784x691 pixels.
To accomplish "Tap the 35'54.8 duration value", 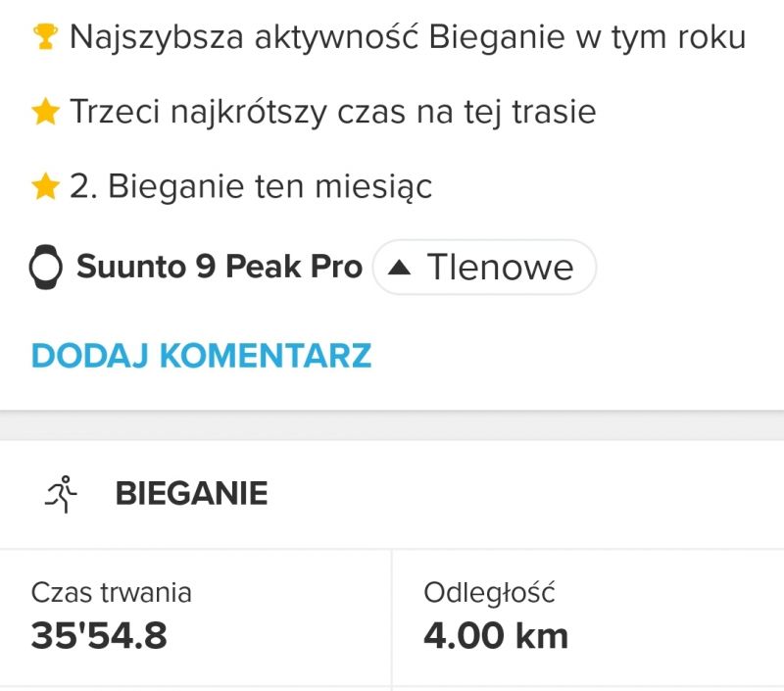I will [99, 636].
